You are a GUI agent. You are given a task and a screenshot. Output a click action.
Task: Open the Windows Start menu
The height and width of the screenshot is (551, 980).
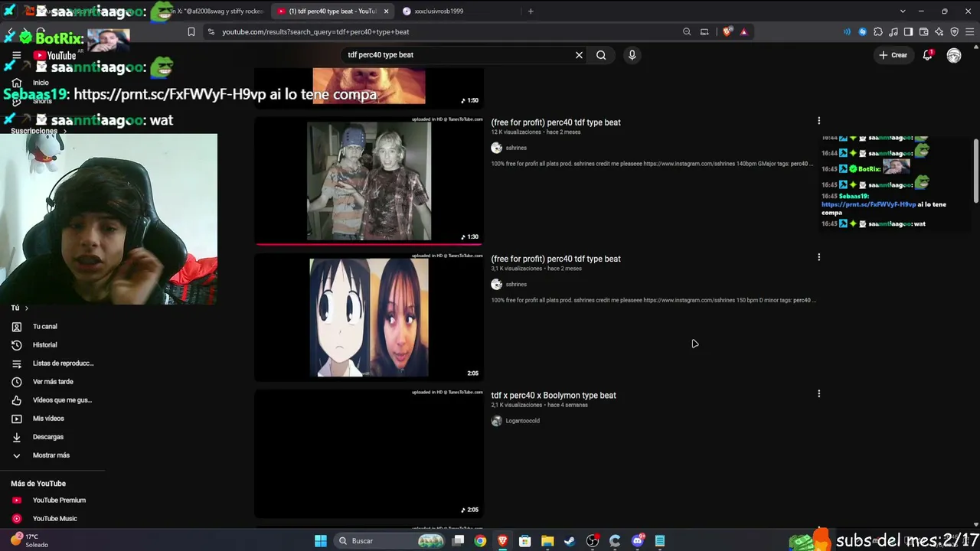click(321, 541)
